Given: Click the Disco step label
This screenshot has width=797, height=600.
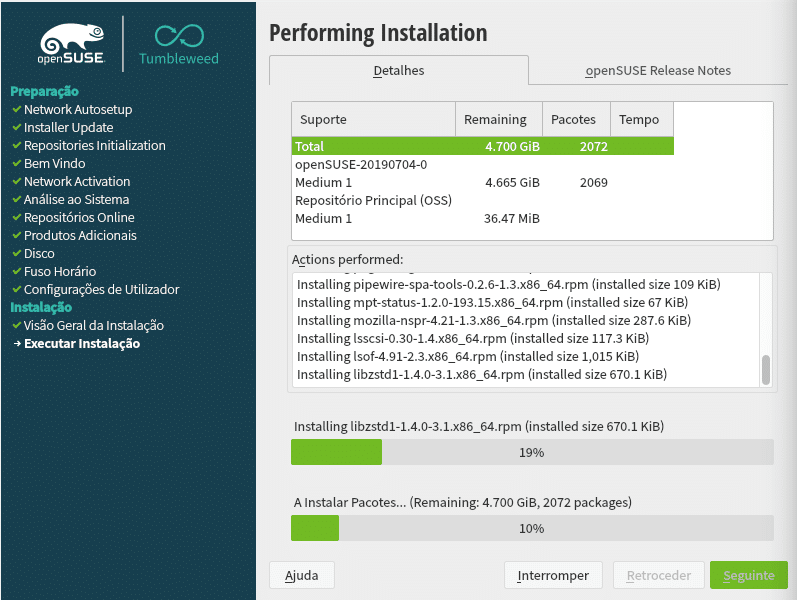Looking at the screenshot, I should (39, 253).
